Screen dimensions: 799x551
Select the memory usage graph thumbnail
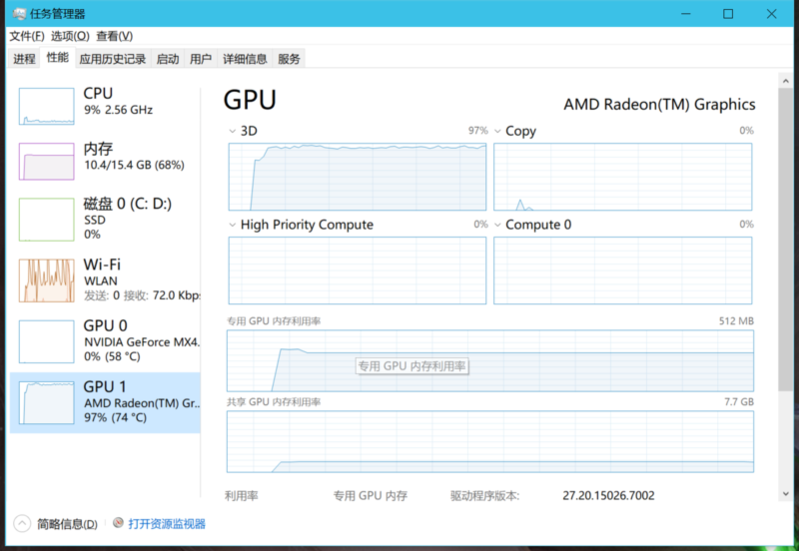click(46, 161)
